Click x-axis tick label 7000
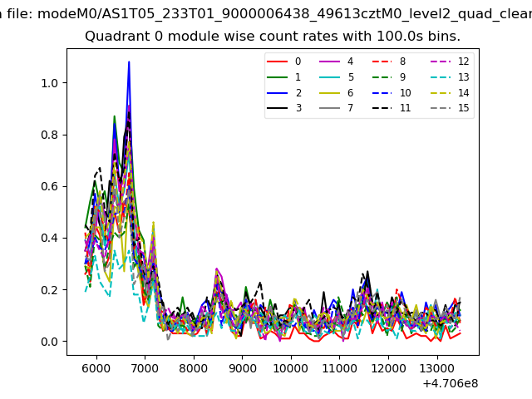Screen dimensions: 532x399 (x=145, y=368)
